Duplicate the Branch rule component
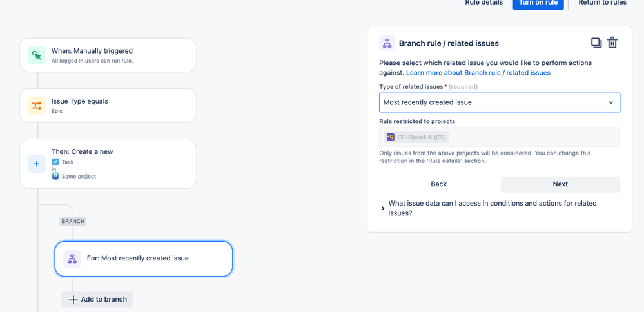The width and height of the screenshot is (644, 312). 596,43
